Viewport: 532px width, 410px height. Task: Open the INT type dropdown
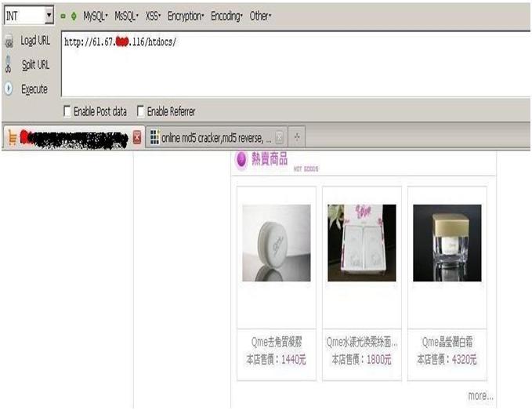tap(49, 16)
